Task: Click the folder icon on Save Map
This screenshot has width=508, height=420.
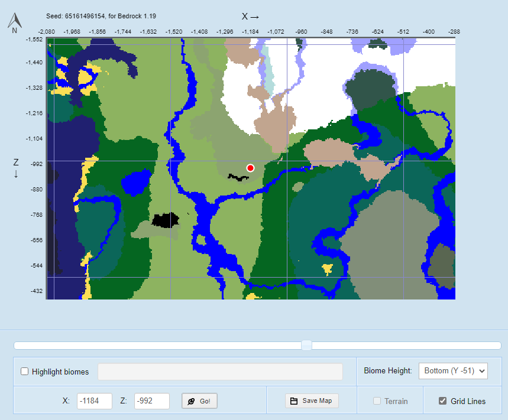Action: tap(294, 401)
